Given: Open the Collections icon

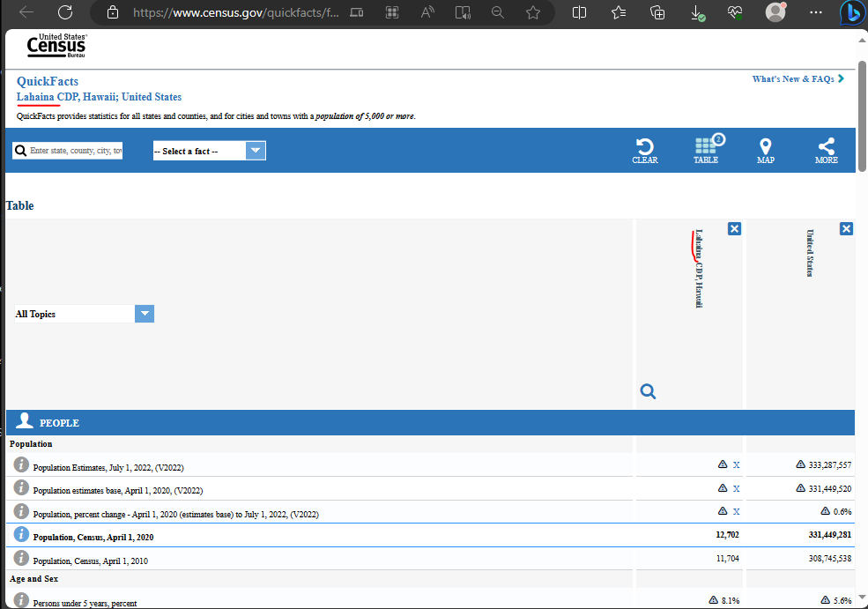Looking at the screenshot, I should pyautogui.click(x=657, y=12).
